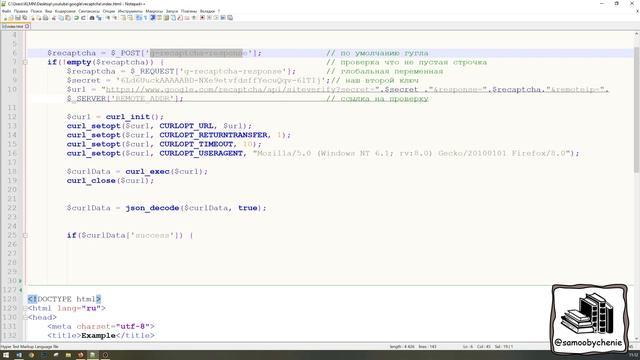Unhide lines using green marker at line 30
Screen dimensions: 640x360
pyautogui.click(x=20, y=281)
